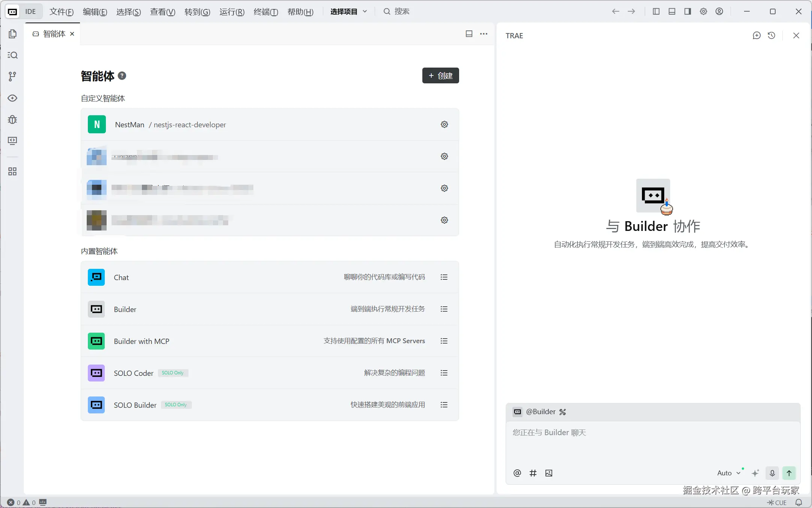Viewport: 812px width, 508px height.
Task: Select the SOLO Builder agent
Action: (x=270, y=405)
